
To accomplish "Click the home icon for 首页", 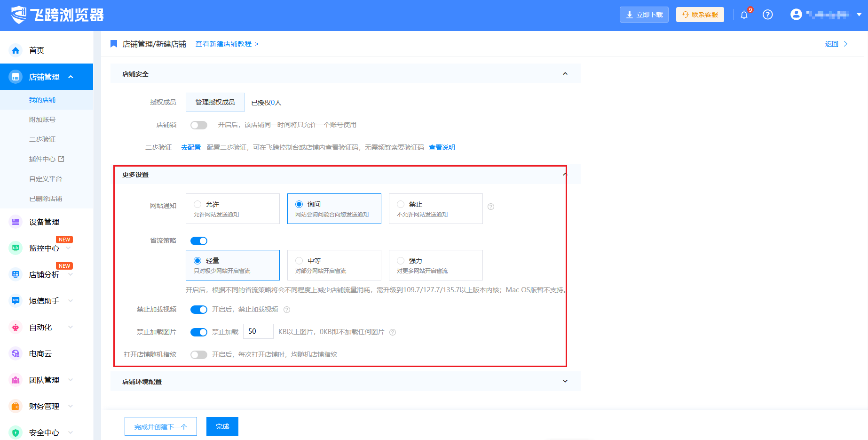I will [x=16, y=50].
